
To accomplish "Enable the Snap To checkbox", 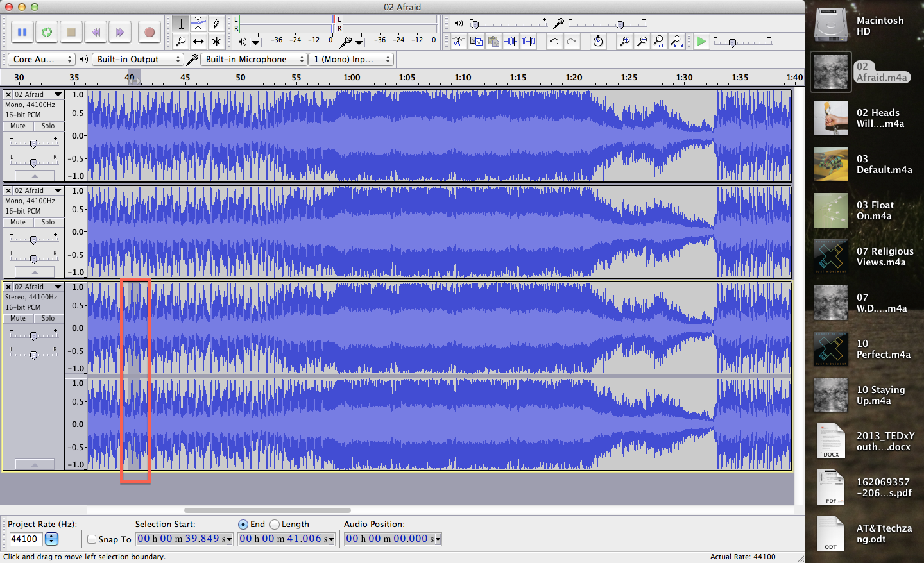I will click(x=91, y=539).
